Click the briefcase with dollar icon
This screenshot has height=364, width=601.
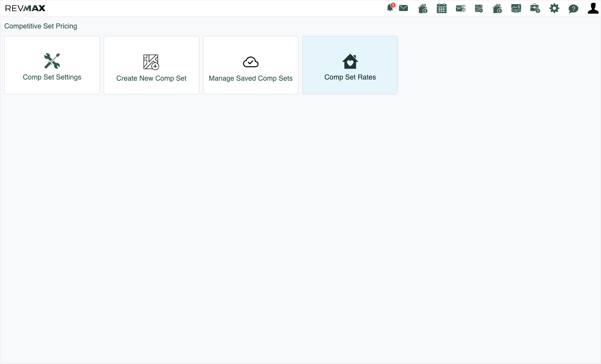535,8
